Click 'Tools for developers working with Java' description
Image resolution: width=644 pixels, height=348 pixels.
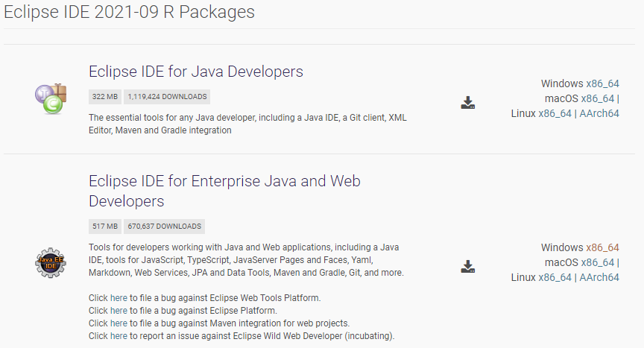point(246,260)
